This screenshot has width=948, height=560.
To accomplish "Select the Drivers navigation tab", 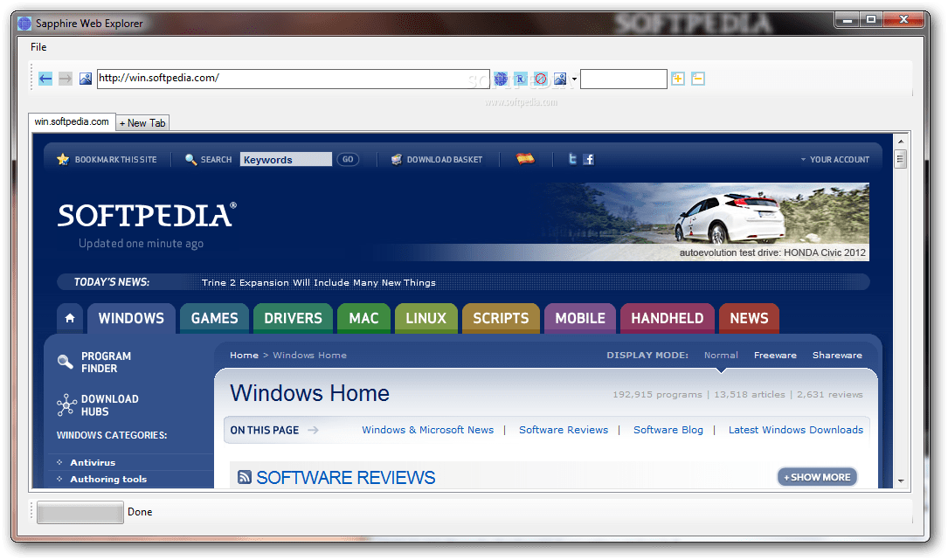I will (294, 318).
